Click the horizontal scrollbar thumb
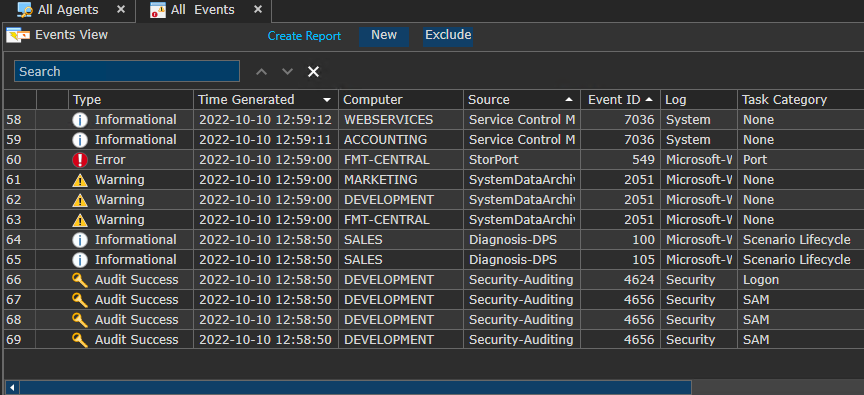The height and width of the screenshot is (395, 864). 355,387
